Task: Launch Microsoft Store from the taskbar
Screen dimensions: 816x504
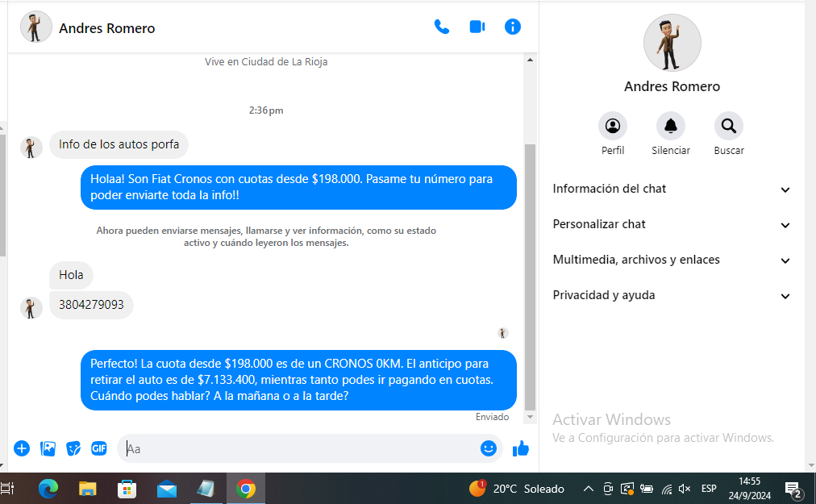Action: click(x=127, y=489)
